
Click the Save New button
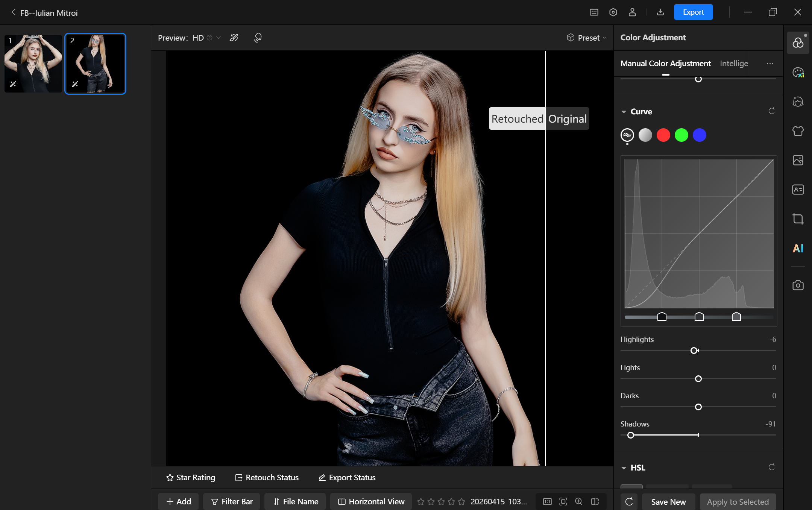coord(668,502)
